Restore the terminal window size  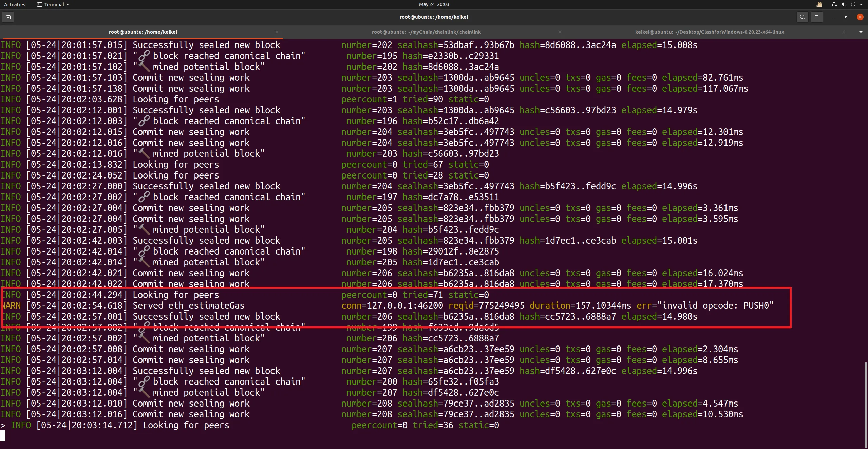846,17
